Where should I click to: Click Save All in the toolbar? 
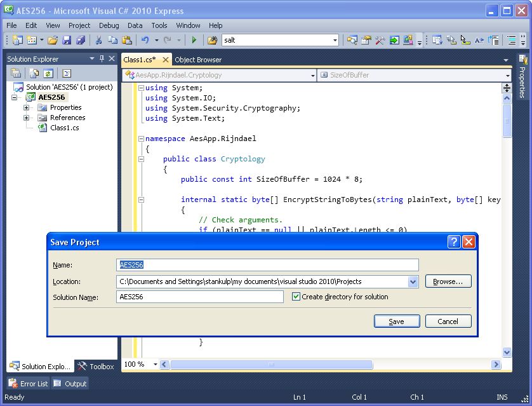(x=81, y=40)
